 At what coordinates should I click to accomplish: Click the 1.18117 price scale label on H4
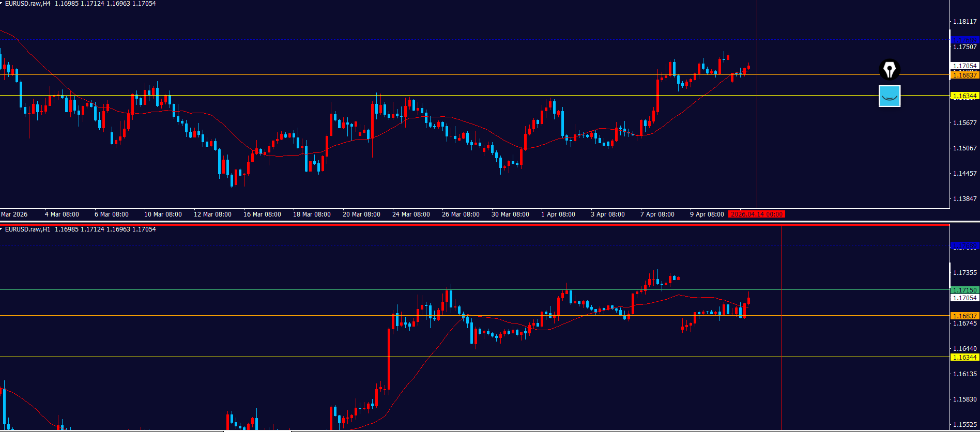point(964,22)
